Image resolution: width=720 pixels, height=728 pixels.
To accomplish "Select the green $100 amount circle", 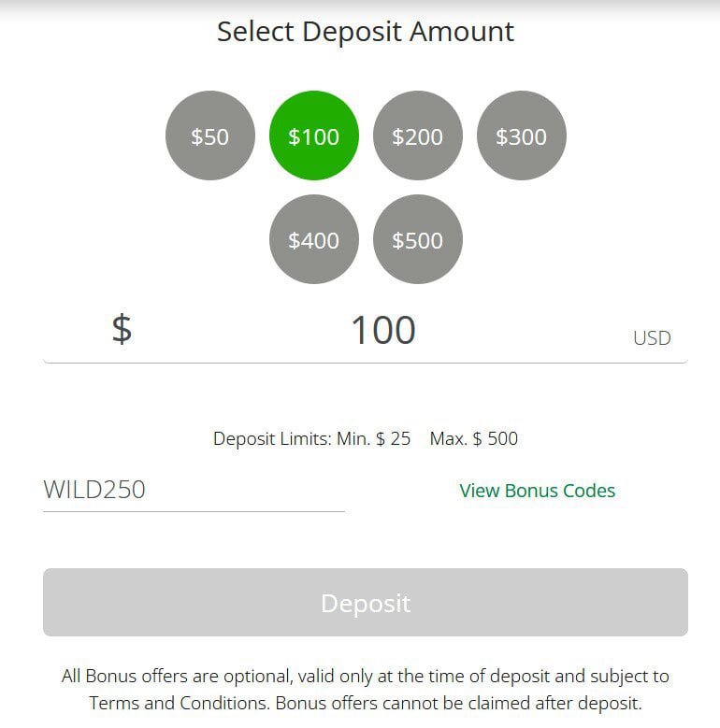I will click(x=313, y=136).
